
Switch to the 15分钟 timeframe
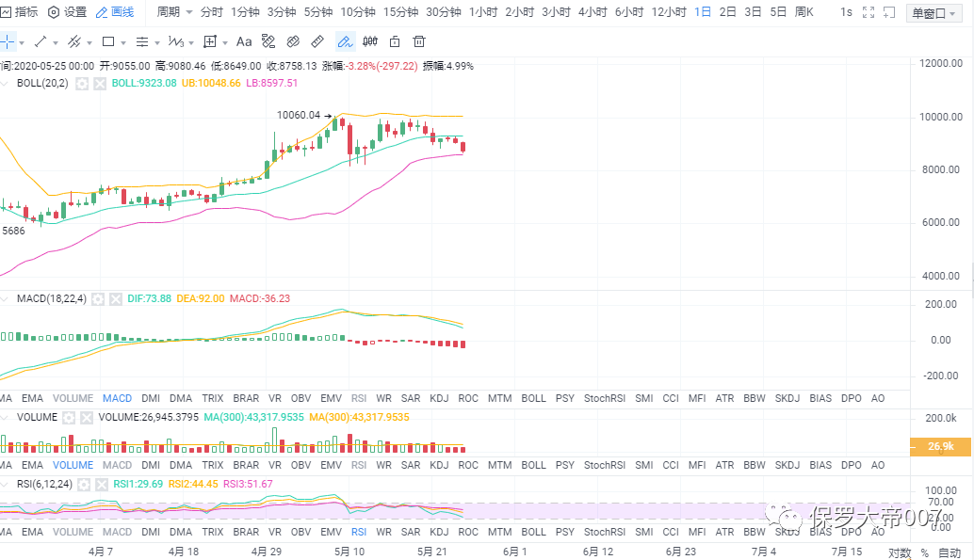[x=400, y=12]
